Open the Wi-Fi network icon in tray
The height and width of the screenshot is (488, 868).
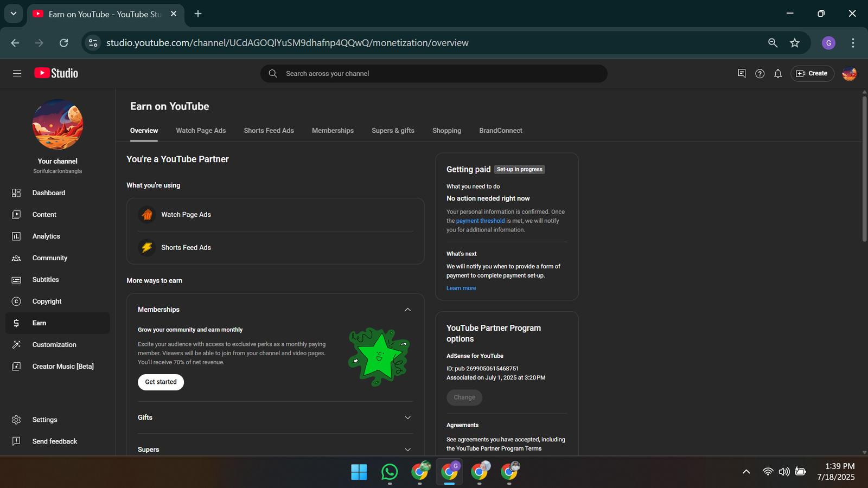(x=768, y=472)
